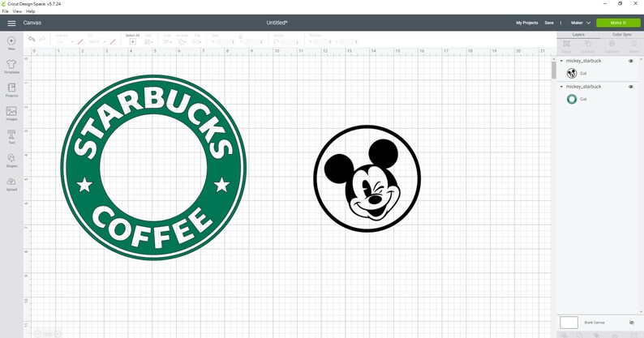Click the Duplicate icon in Layers panel

point(612,45)
